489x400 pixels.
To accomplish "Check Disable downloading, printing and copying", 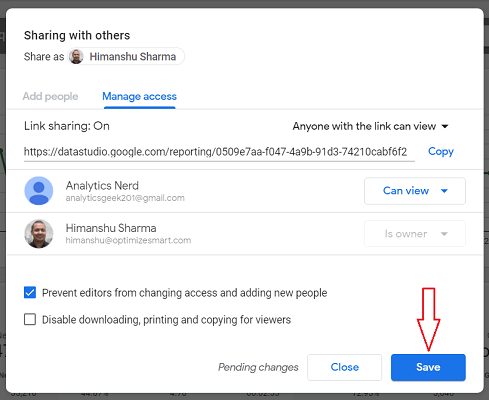I will pos(30,319).
